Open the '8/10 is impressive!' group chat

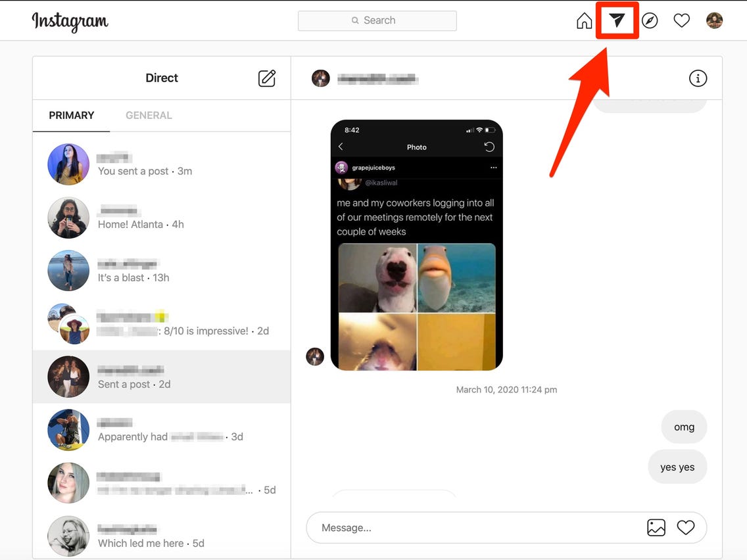[x=162, y=324]
